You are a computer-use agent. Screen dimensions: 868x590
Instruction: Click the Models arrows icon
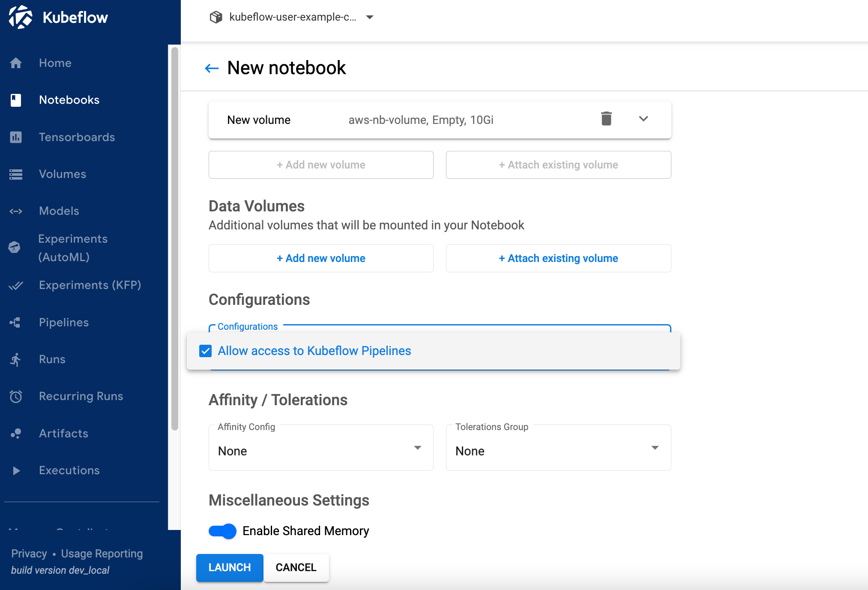click(x=16, y=211)
